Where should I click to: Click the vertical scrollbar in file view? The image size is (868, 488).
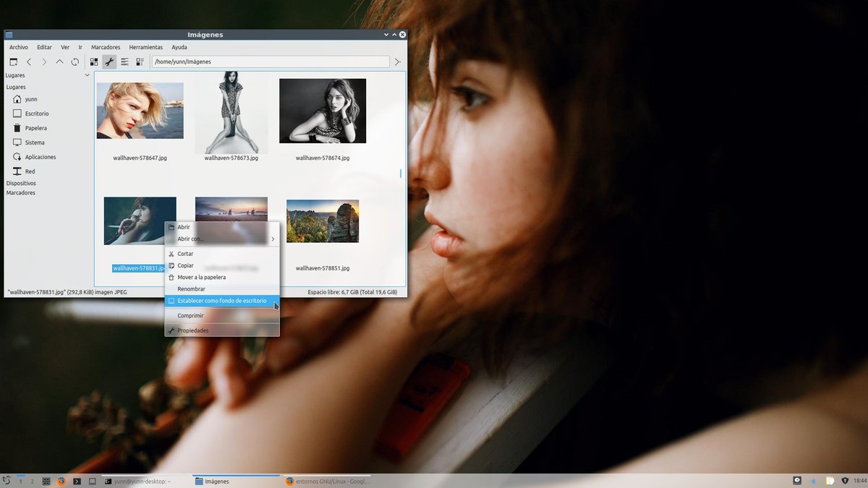(x=401, y=174)
